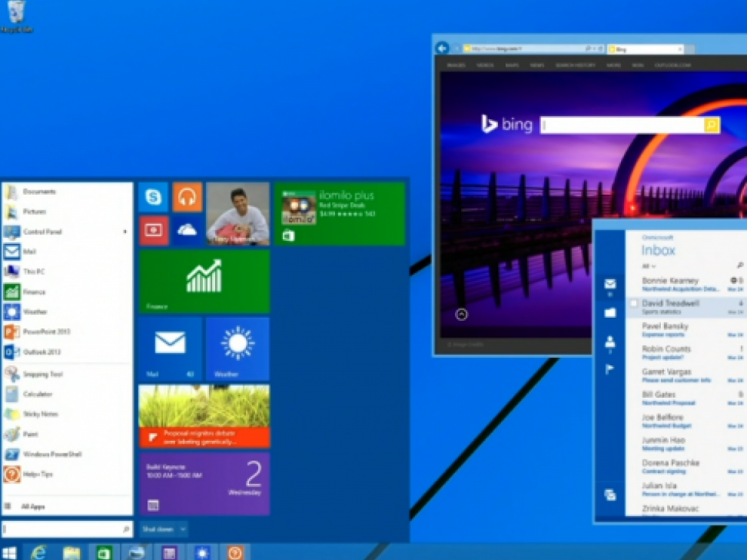Image resolution: width=747 pixels, height=560 pixels.
Task: Click the Mail app people icon
Action: point(610,342)
